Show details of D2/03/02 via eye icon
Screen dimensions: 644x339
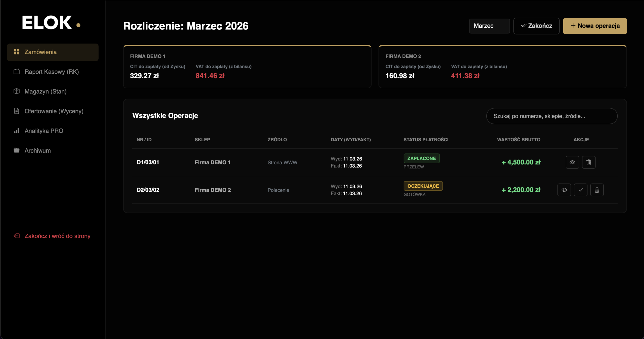tap(564, 190)
